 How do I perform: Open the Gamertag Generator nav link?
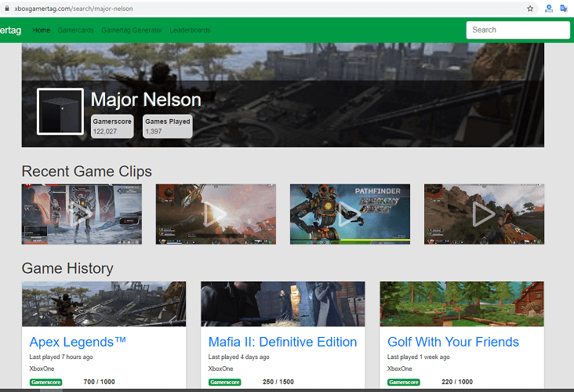[132, 30]
